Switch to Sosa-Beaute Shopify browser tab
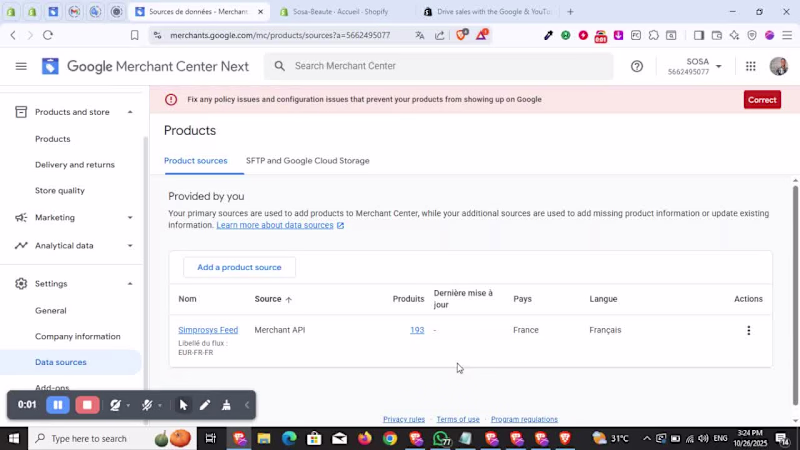This screenshot has width=800, height=450. coord(340,12)
